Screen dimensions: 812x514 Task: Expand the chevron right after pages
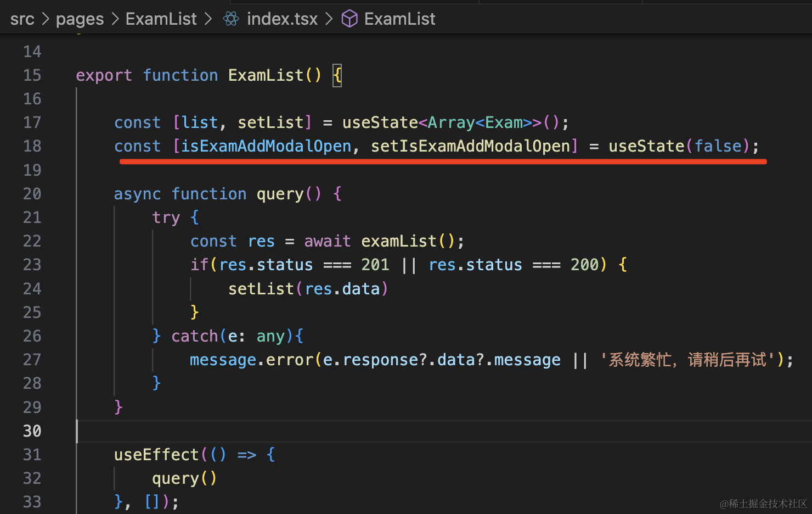(x=115, y=19)
